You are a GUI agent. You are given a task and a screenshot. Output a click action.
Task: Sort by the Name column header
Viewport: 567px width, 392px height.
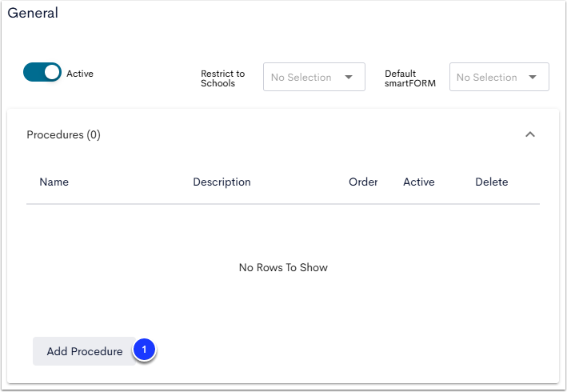[x=54, y=182]
